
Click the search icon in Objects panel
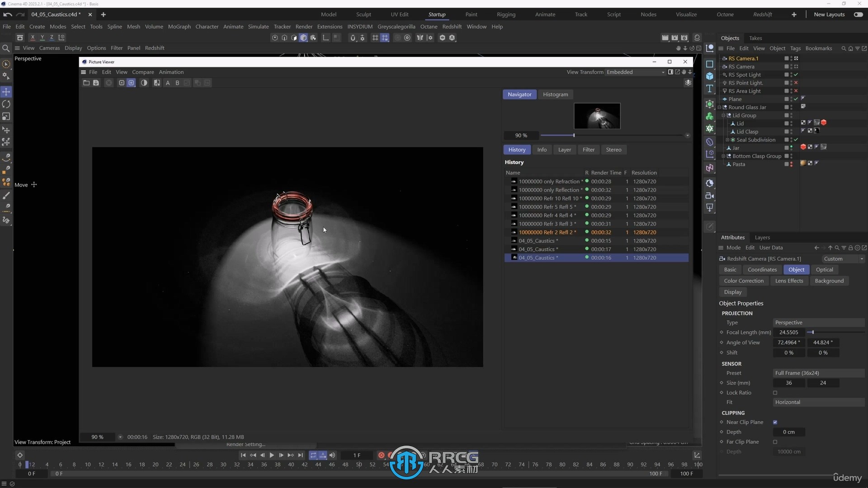point(843,48)
